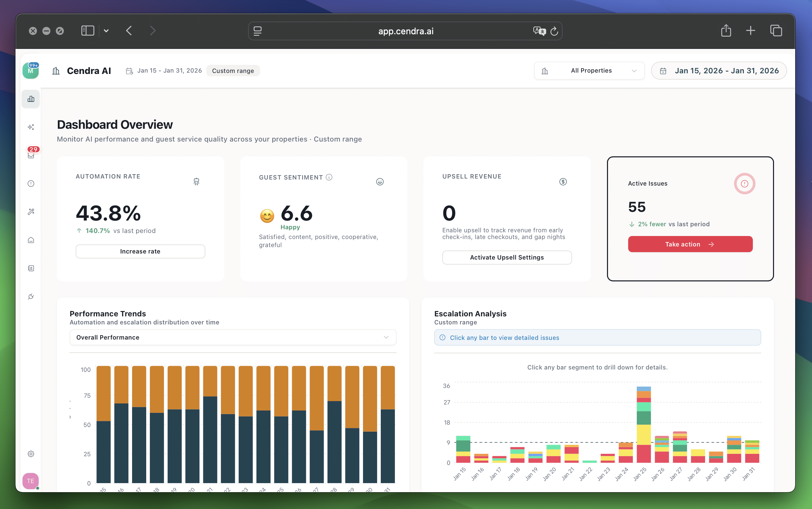Open the dashboard bar chart sidebar icon
The image size is (812, 509).
point(31,99)
